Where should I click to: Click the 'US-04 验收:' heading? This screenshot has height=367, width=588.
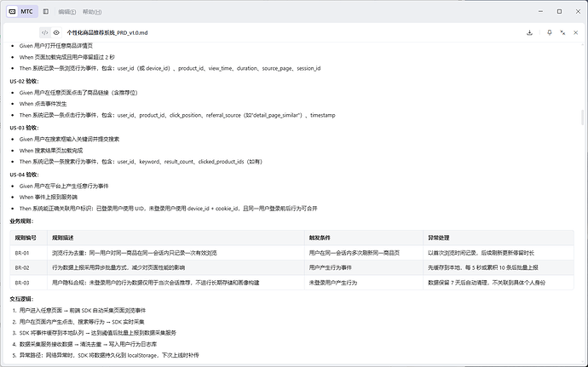pos(25,175)
